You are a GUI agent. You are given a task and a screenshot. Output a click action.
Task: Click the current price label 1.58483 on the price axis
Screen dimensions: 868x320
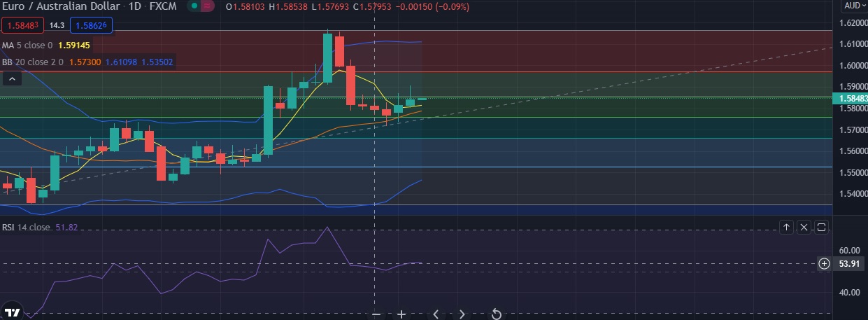click(x=849, y=99)
